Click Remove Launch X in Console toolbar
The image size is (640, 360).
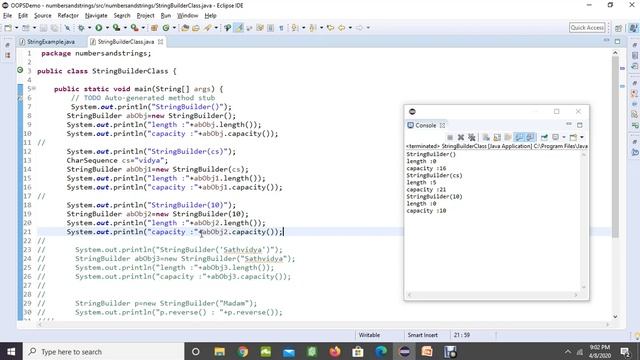(x=461, y=137)
